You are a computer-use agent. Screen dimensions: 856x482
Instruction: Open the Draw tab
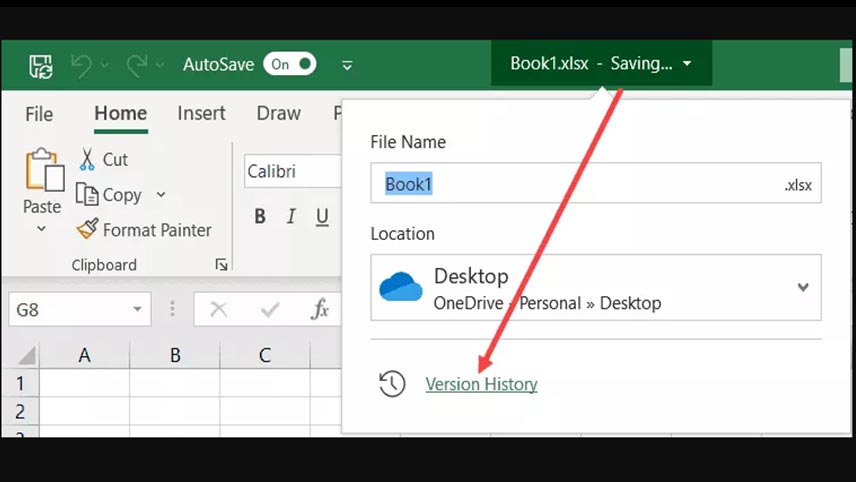pyautogui.click(x=279, y=114)
